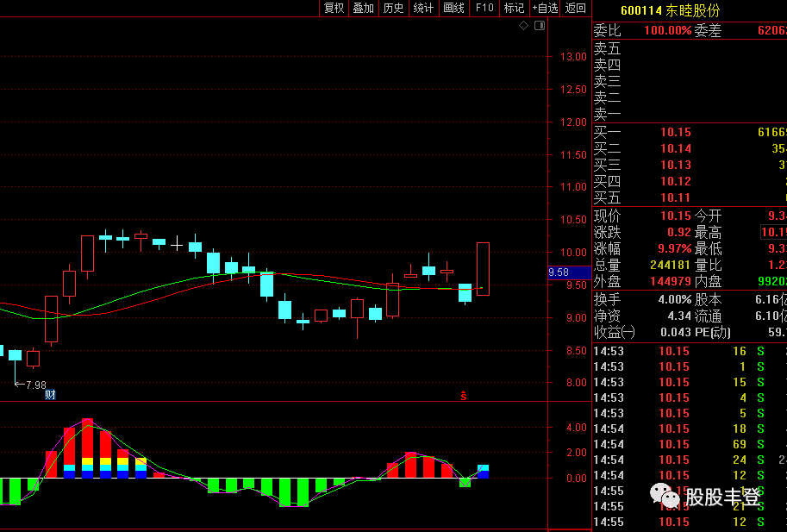Select the 历史 history button
Screen dimensions: 787x532
pyautogui.click(x=393, y=8)
